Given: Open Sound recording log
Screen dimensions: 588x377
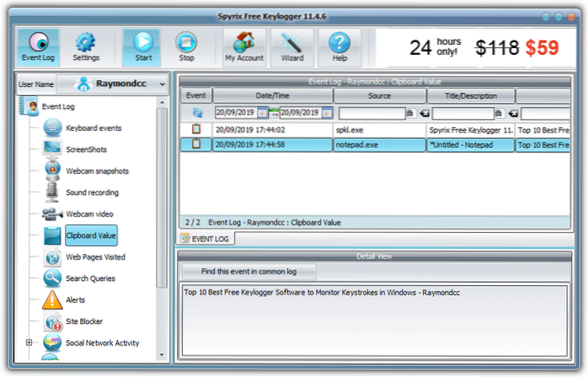Looking at the screenshot, I should point(92,192).
